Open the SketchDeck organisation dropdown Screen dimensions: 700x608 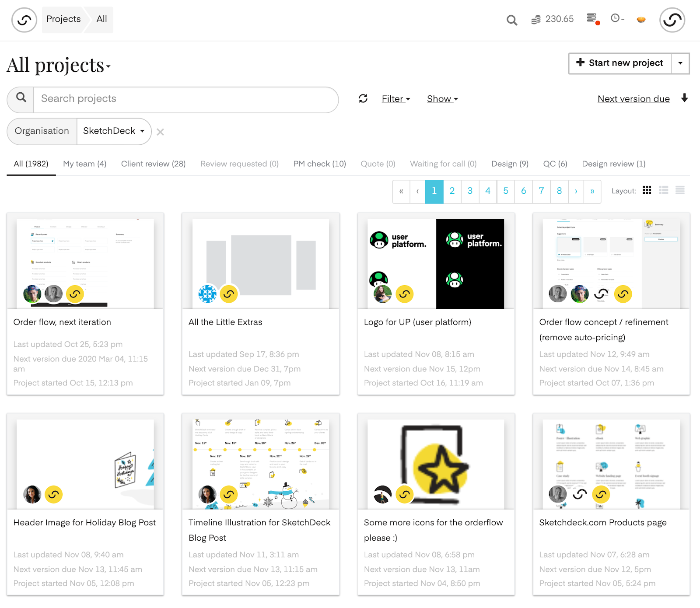[x=114, y=131]
